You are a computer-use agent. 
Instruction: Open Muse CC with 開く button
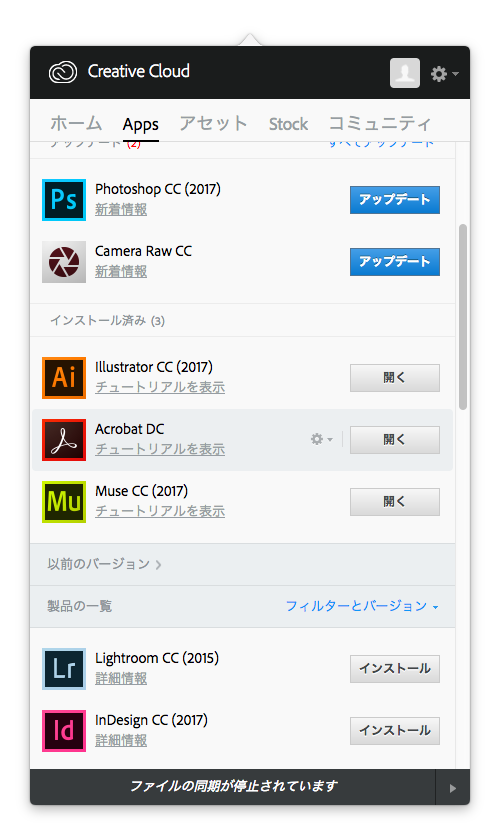click(395, 502)
